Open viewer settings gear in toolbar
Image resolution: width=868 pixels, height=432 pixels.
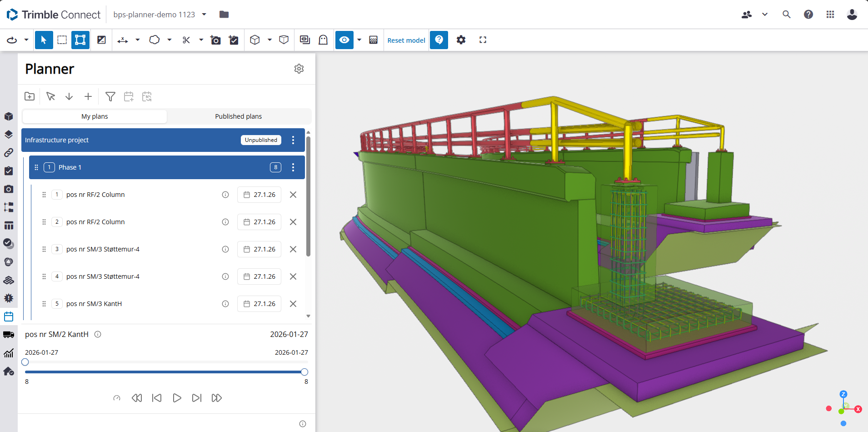[x=461, y=40]
